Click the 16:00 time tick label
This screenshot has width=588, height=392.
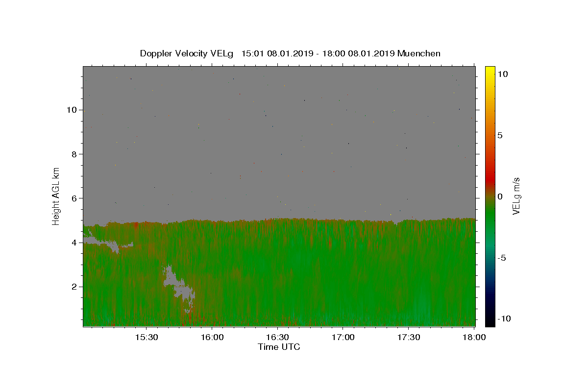(212, 338)
